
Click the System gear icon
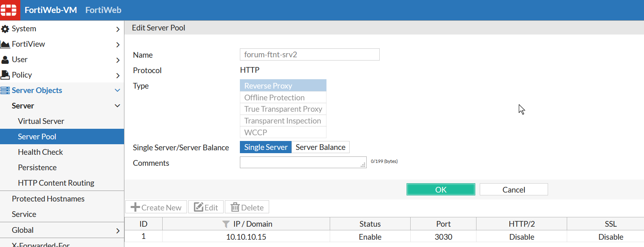[5, 29]
